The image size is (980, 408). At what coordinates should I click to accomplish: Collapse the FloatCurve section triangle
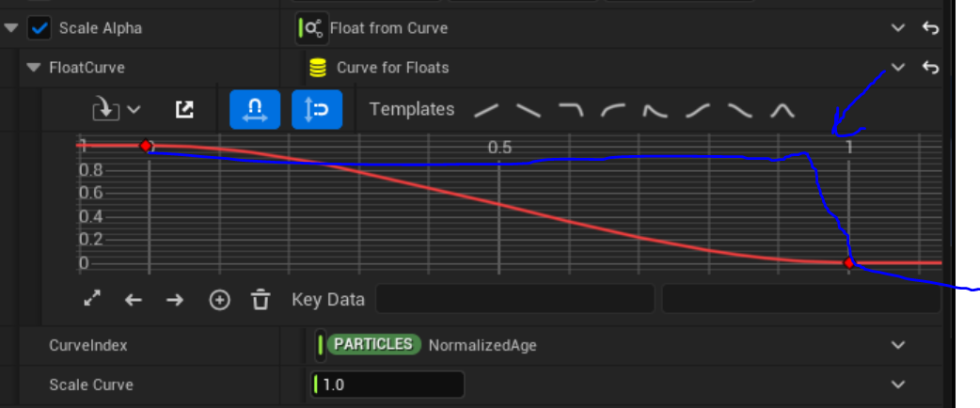(x=35, y=67)
